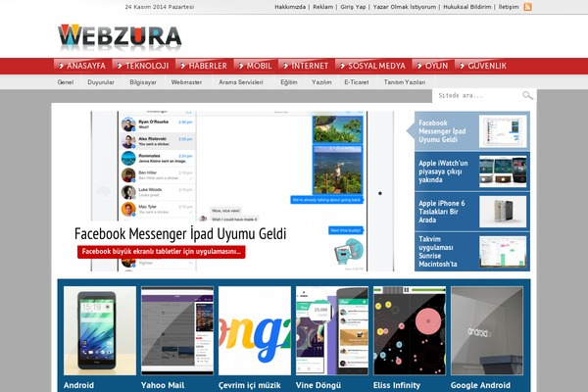
Task: Open the OYUN menu item
Action: pyautogui.click(x=433, y=66)
